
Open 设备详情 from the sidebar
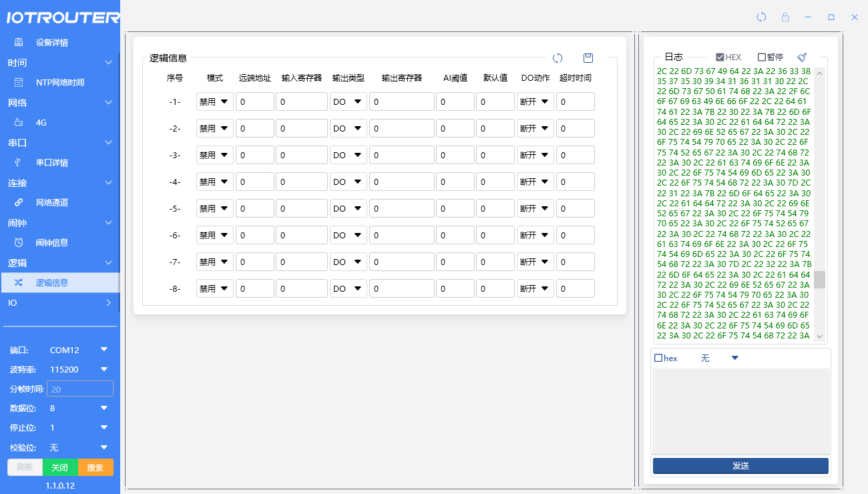pos(52,43)
